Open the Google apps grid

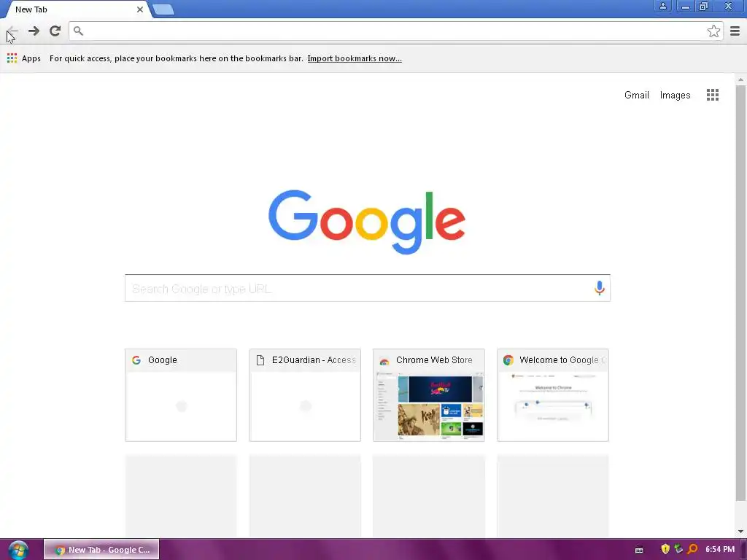click(712, 96)
